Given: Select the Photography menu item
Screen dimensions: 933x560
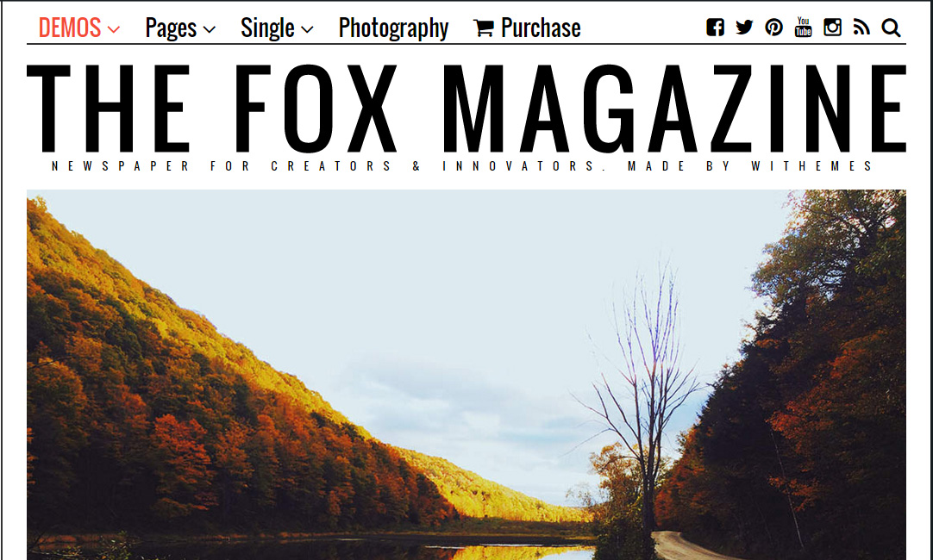Looking at the screenshot, I should (393, 28).
